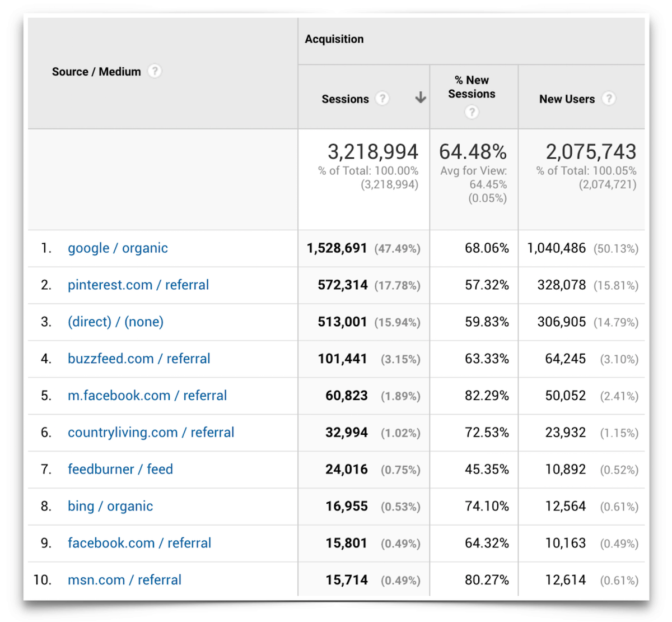Image resolution: width=672 pixels, height=622 pixels.
Task: Open the Source / Medium help tooltip icon
Action: point(155,71)
